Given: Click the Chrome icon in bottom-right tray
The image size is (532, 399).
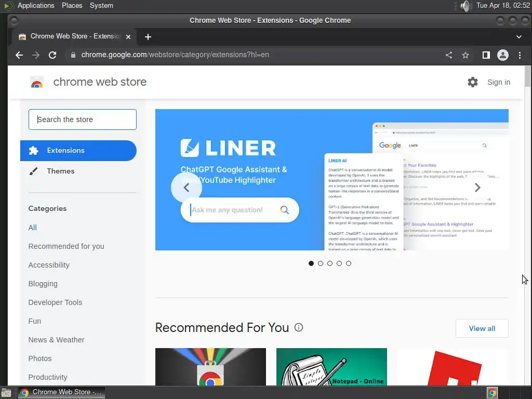Looking at the screenshot, I should pyautogui.click(x=493, y=393).
